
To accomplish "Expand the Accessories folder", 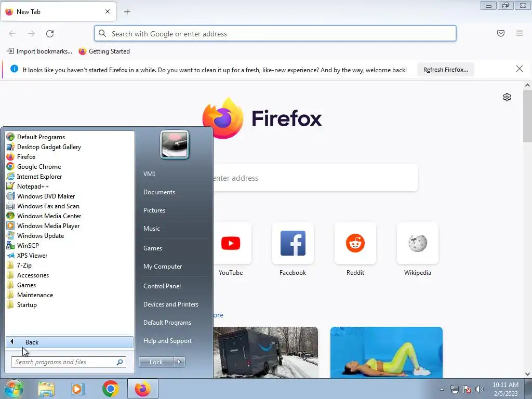I will click(70, 275).
